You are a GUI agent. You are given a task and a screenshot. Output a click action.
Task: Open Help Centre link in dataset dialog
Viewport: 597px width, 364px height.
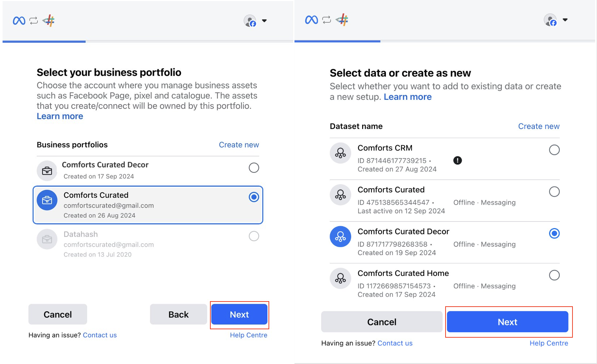549,343
